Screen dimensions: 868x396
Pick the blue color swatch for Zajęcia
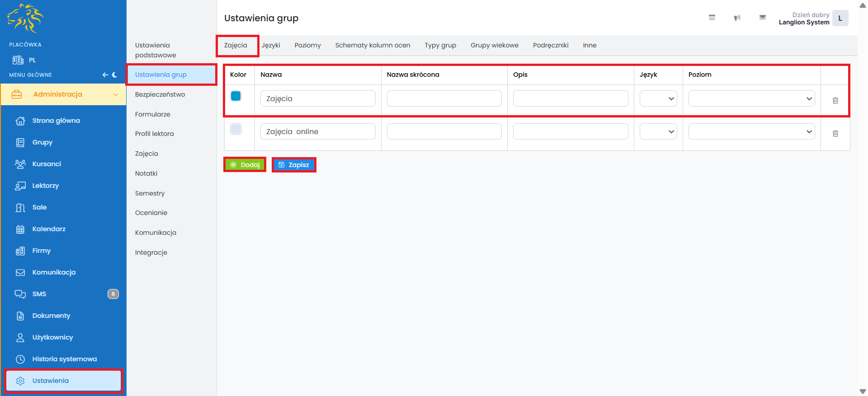click(236, 96)
